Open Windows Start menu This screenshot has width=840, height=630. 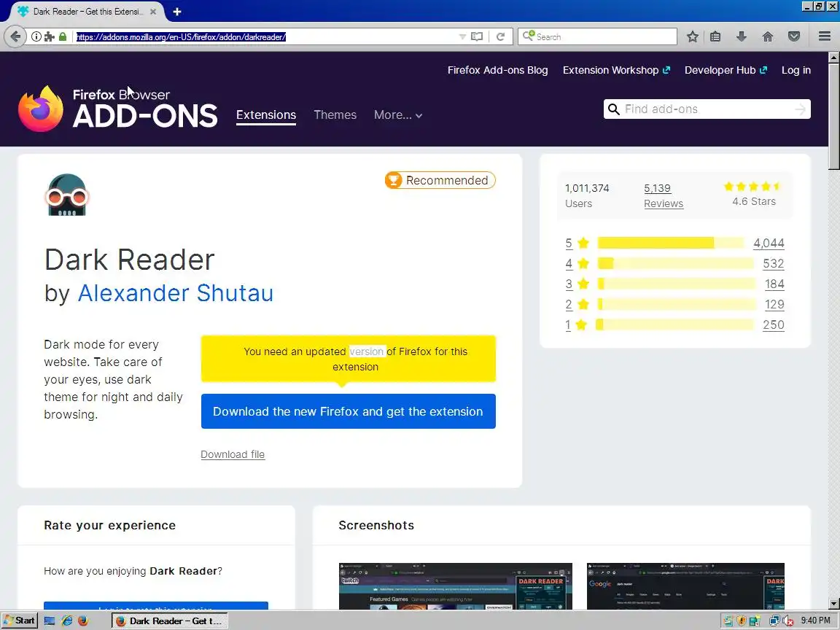tap(19, 621)
